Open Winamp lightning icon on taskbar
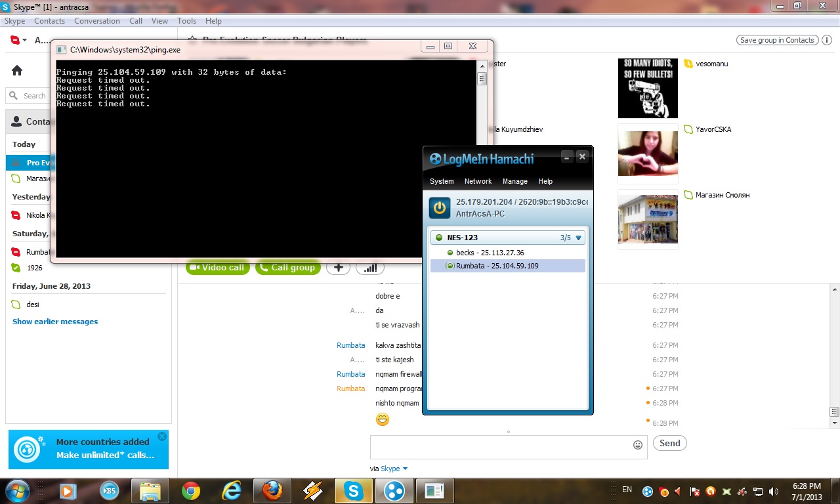The image size is (840, 504). pyautogui.click(x=313, y=491)
